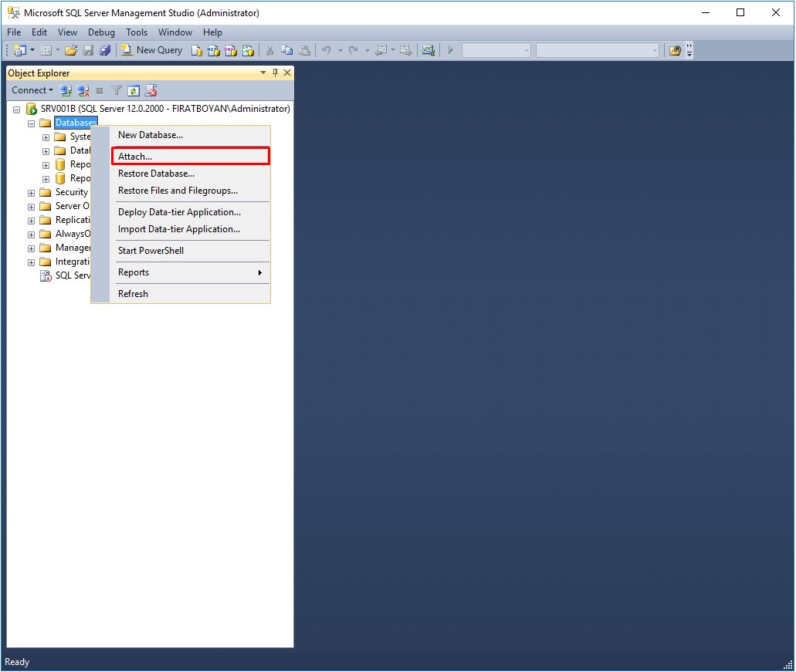Open the Help menu
Image resolution: width=796 pixels, height=672 pixels.
213,32
